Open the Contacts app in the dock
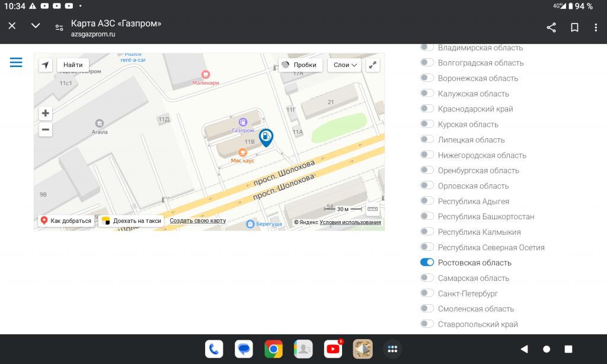Screen dimensions: 607x364 pyautogui.click(x=303, y=349)
